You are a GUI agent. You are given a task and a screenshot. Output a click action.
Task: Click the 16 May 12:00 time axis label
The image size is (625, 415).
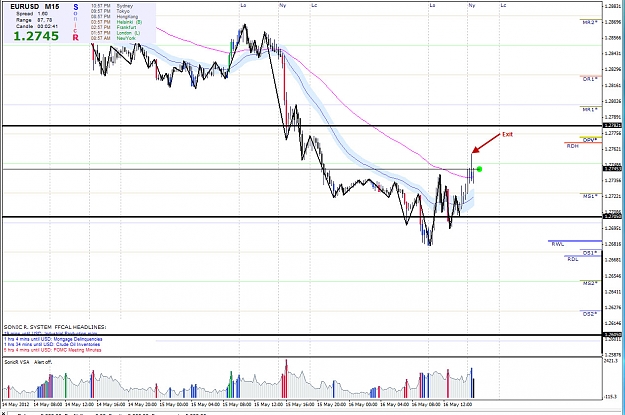tap(458, 404)
